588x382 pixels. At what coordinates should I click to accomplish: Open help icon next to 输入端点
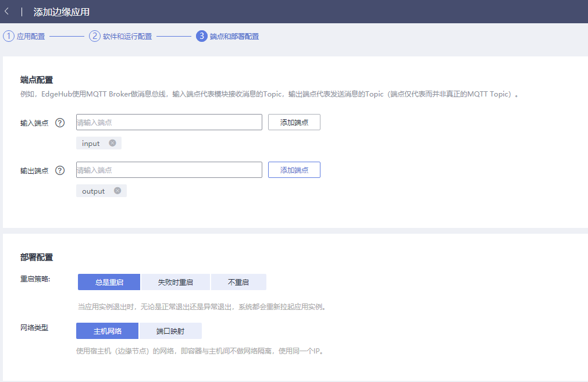pyautogui.click(x=60, y=123)
